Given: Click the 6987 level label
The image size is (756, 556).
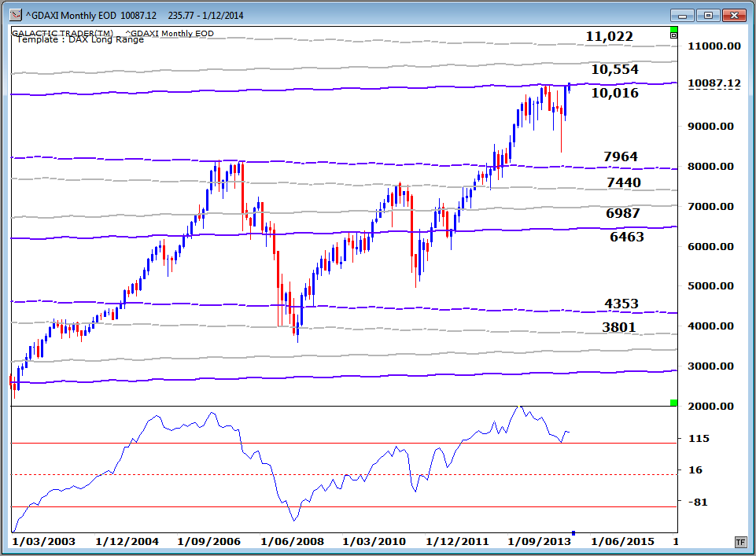Looking at the screenshot, I should point(622,213).
